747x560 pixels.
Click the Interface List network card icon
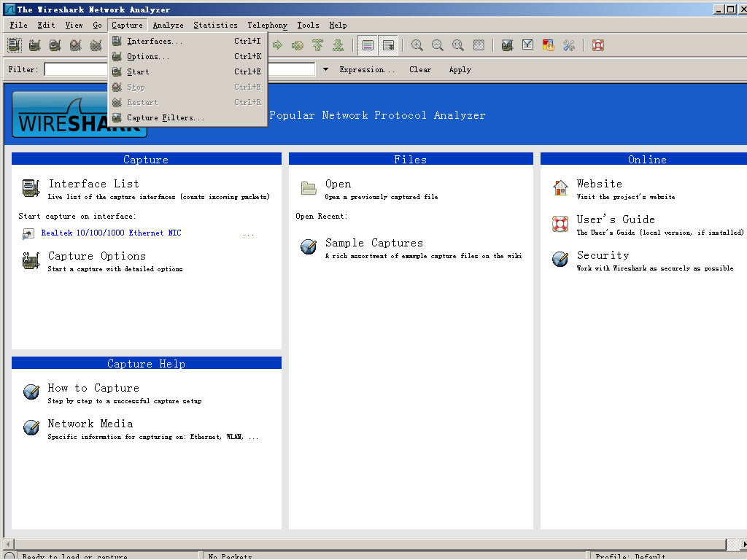(x=31, y=188)
